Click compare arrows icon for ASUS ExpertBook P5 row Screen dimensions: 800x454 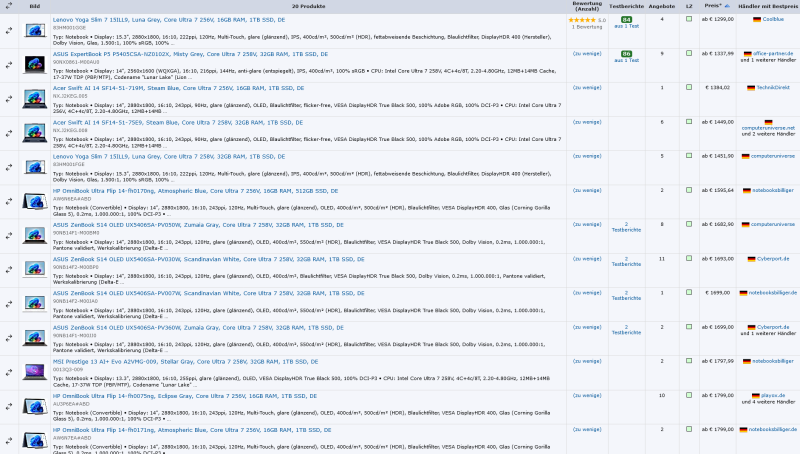pos(9,65)
